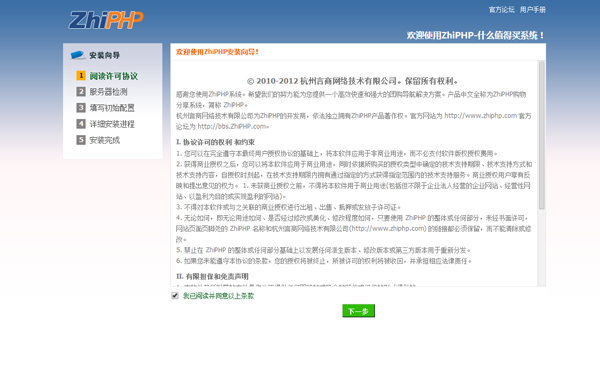Viewport: 600px width, 389px height.
Task: Toggle the 我已阅读并同意以上条款 checkbox
Action: point(175,296)
